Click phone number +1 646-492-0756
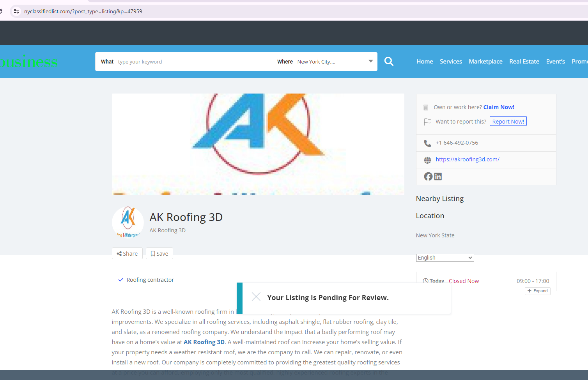588x380 pixels. pos(457,143)
